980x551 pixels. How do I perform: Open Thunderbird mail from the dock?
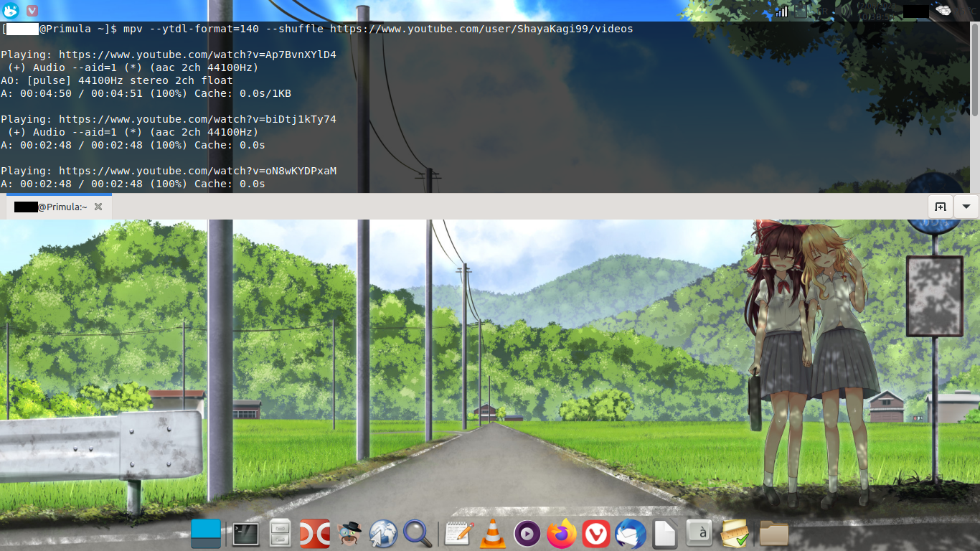tap(631, 534)
